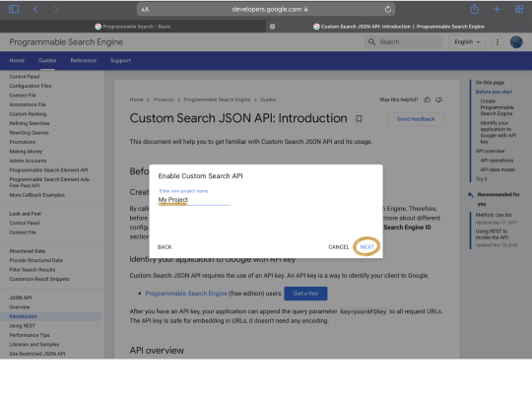532x399 pixels.
Task: Open Refining Searches in sidebar
Action: tap(30, 123)
